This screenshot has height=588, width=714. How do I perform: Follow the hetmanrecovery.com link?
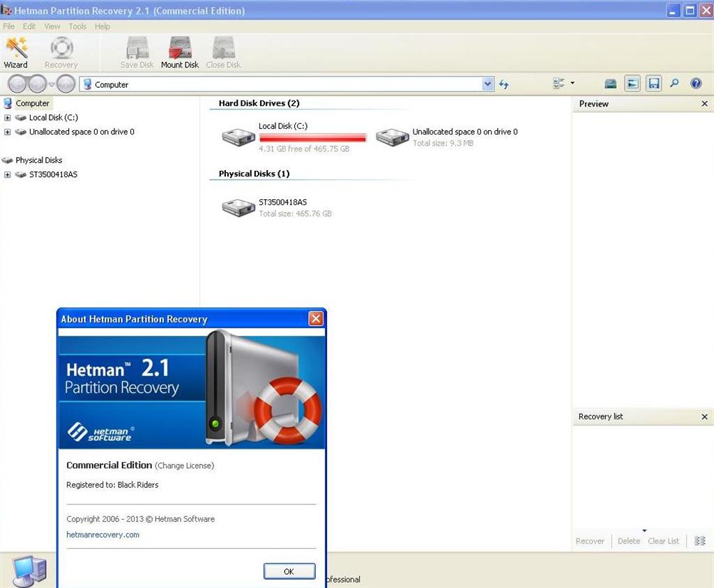102,535
